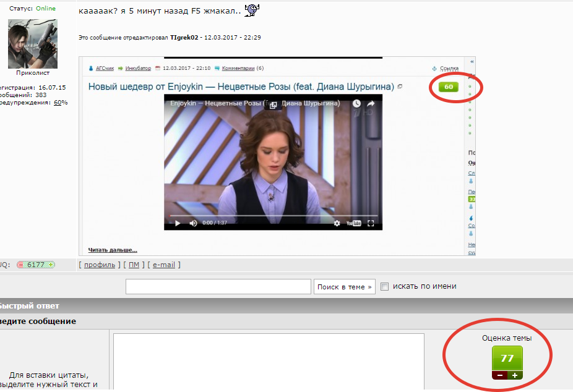The image size is (573, 392).
Task: Click the 77 topic rating badge
Action: click(x=507, y=358)
